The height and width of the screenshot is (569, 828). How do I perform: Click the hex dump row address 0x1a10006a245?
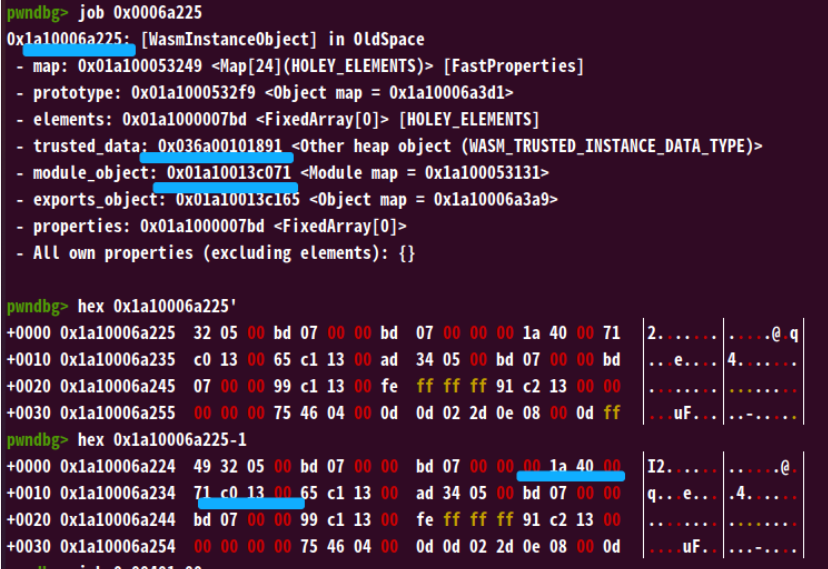(x=105, y=386)
